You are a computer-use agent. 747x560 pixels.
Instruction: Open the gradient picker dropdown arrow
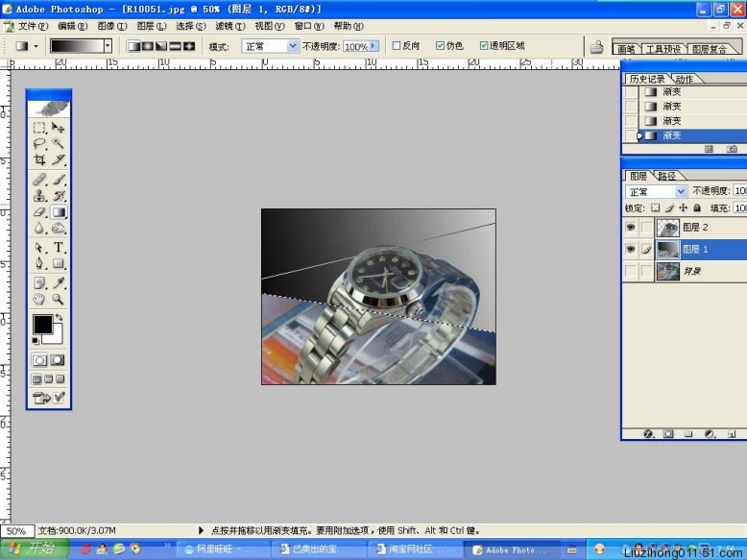tap(108, 46)
